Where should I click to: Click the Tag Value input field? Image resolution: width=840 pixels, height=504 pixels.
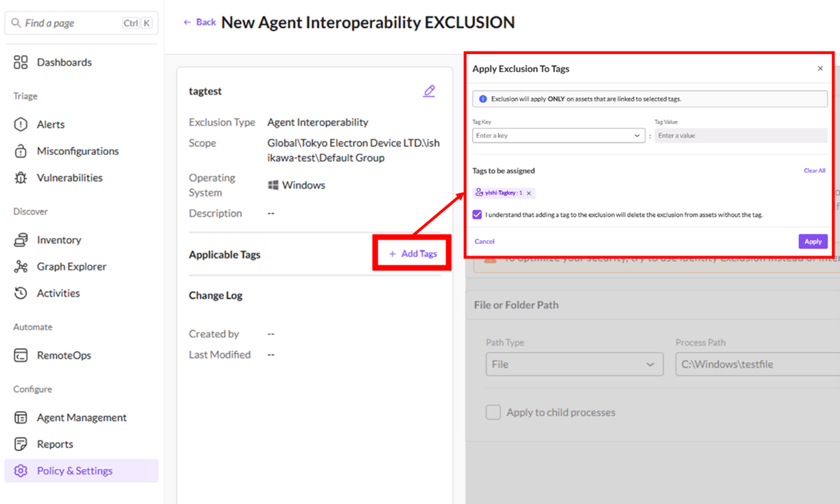coord(740,136)
